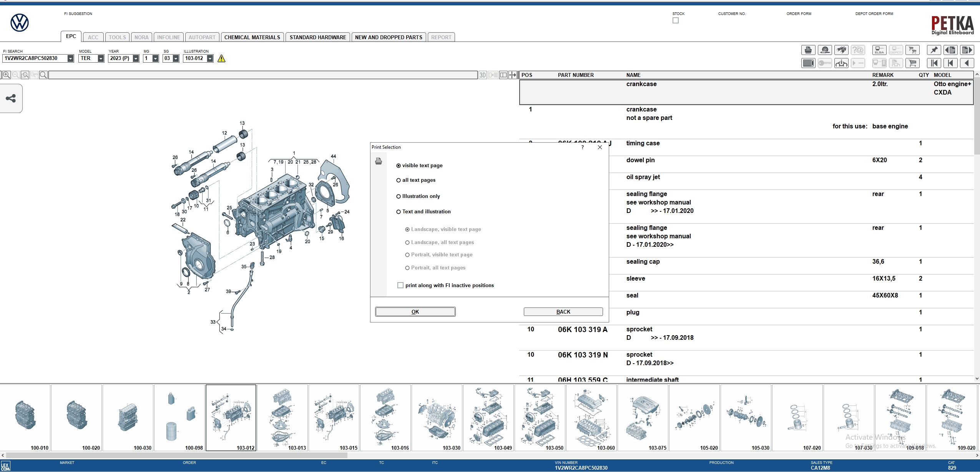Select 'visible text page' radio option
The height and width of the screenshot is (472, 980).
(419, 166)
